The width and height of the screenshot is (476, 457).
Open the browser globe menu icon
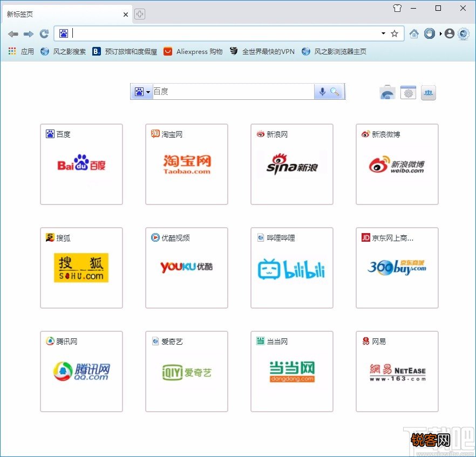[x=464, y=33]
